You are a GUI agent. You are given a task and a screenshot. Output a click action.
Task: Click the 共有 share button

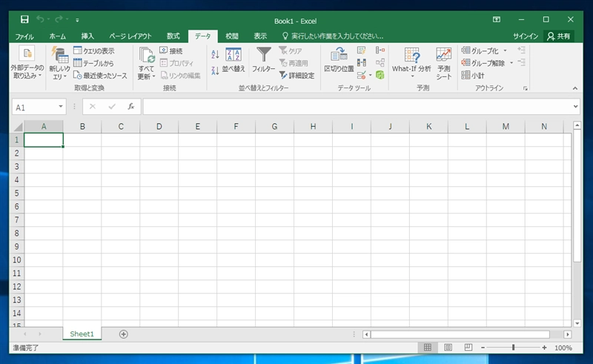[559, 36]
